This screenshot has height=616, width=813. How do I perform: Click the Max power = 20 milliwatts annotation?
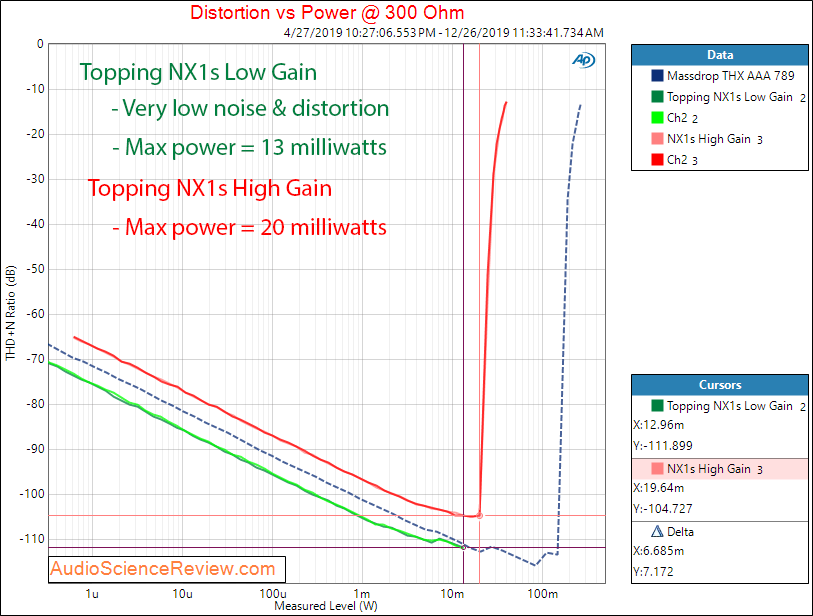pos(249,227)
